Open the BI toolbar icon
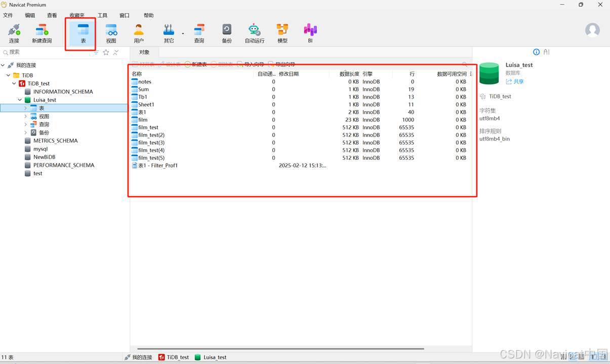This screenshot has width=610, height=364. (x=310, y=33)
